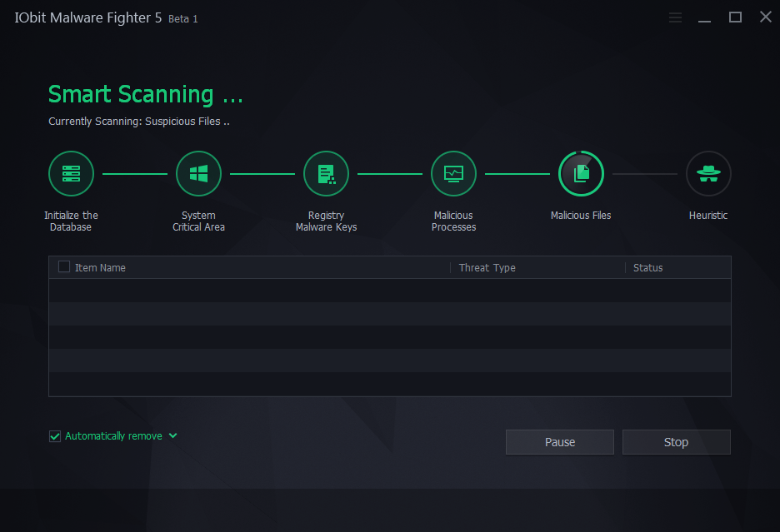780x532 pixels.
Task: Stop the smart scan
Action: click(x=676, y=442)
